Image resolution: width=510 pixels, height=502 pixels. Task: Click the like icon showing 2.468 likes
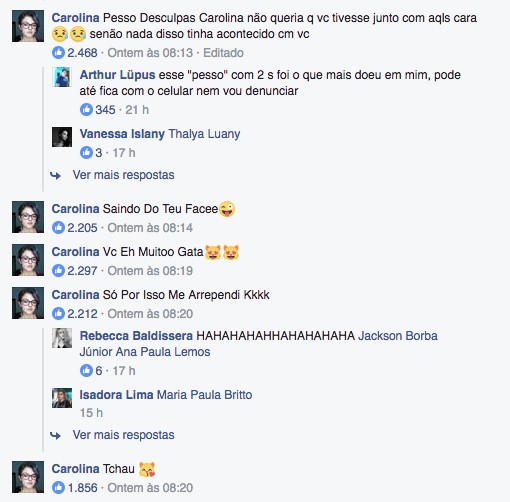[x=58, y=53]
